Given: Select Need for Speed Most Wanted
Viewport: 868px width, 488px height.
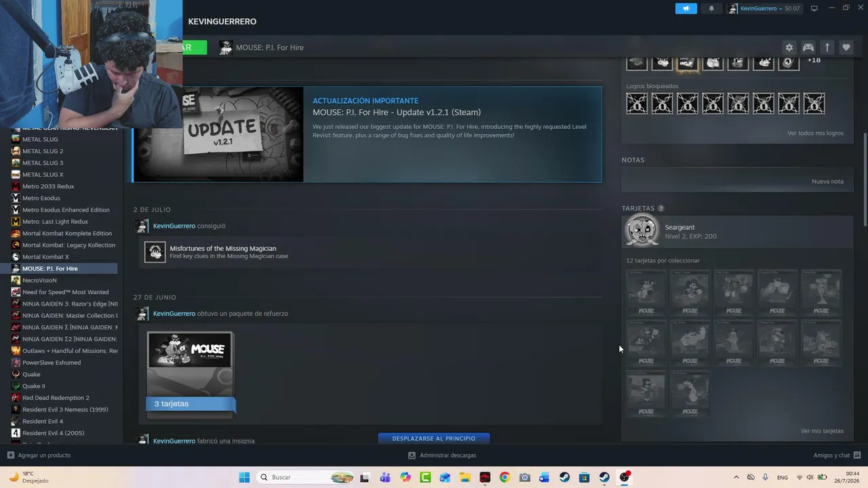Looking at the screenshot, I should [65, 292].
